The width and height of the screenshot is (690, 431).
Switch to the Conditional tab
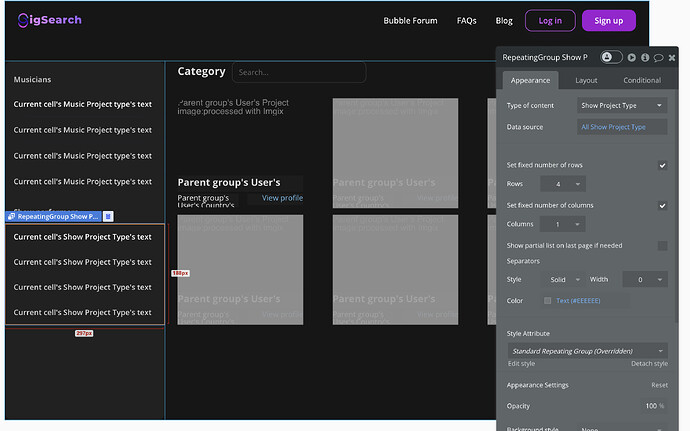[x=642, y=80]
